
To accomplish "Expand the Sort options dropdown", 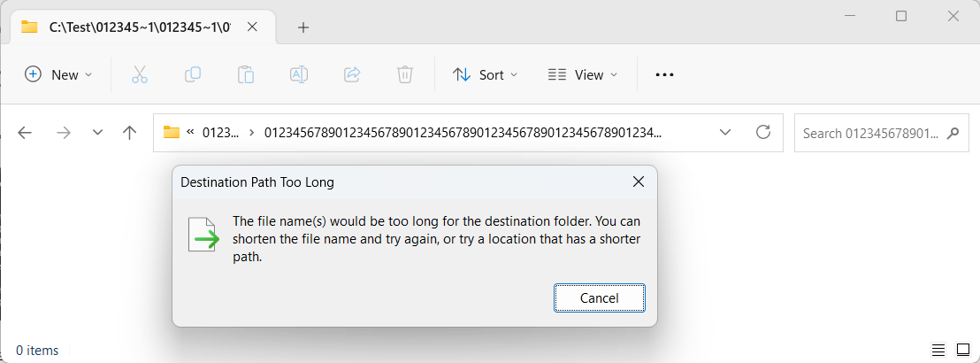I will (x=485, y=75).
